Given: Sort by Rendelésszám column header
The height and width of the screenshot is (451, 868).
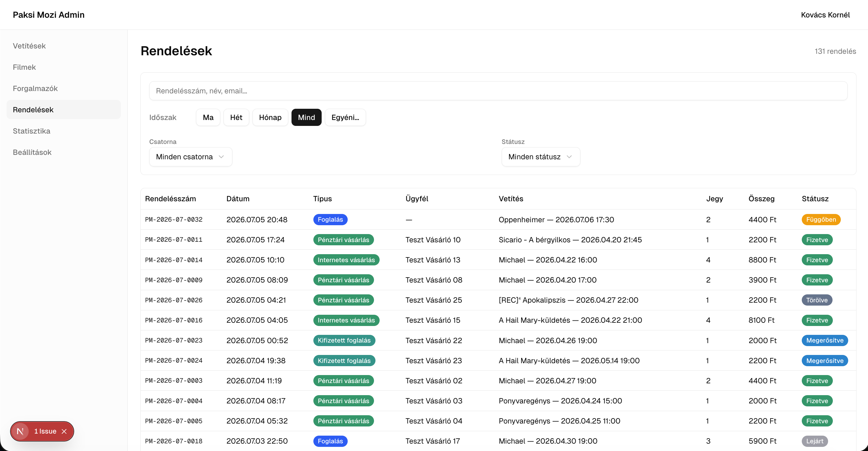Looking at the screenshot, I should tap(170, 199).
